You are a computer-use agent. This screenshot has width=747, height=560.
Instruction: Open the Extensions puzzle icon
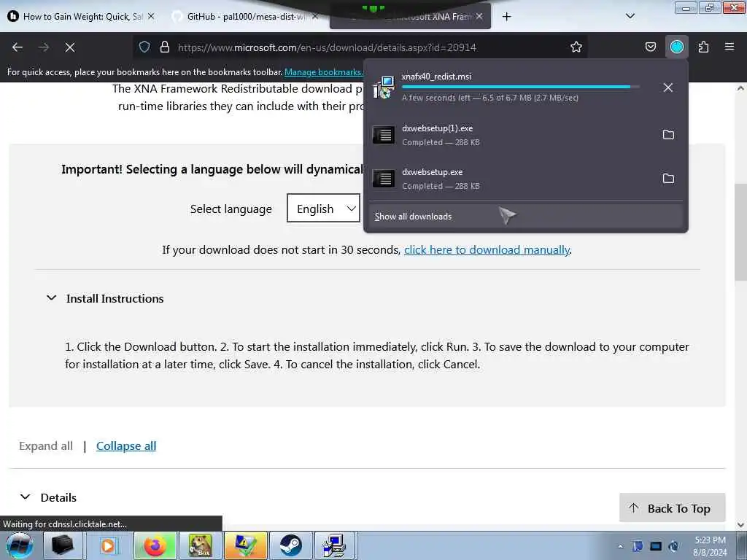[x=703, y=47]
